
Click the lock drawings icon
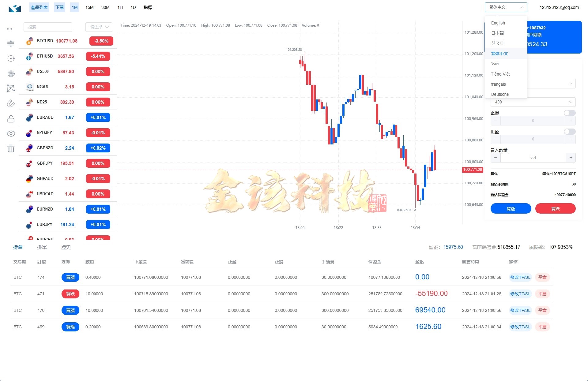pos(11,119)
